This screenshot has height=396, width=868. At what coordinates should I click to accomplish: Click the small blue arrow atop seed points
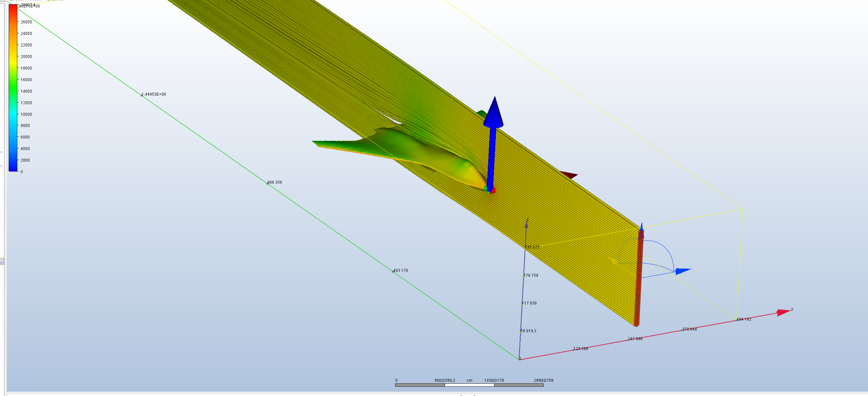[641, 226]
